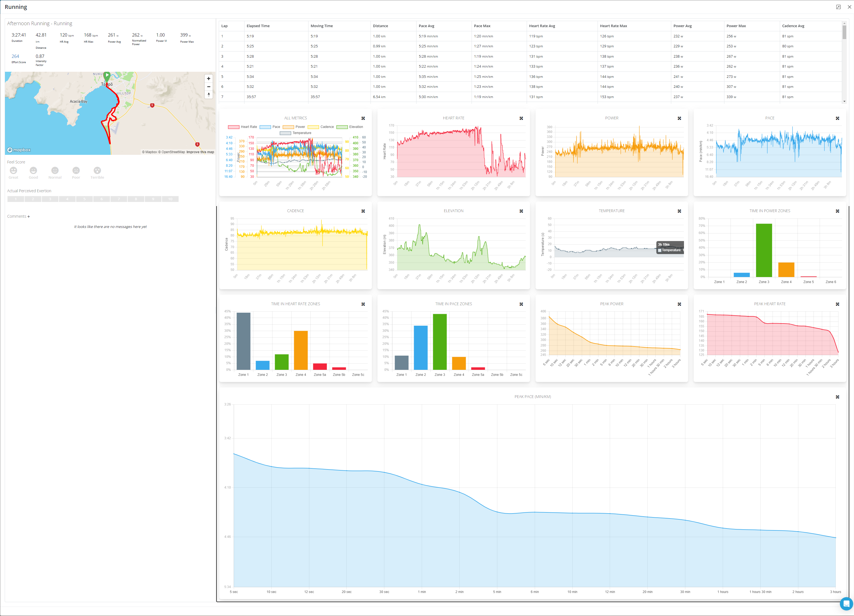Reset map bearing with compass icon
The image size is (854, 616).
coord(209,94)
